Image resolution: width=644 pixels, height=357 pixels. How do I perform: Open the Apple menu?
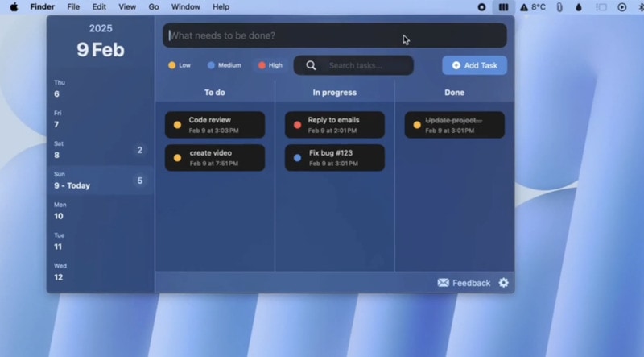pos(14,7)
